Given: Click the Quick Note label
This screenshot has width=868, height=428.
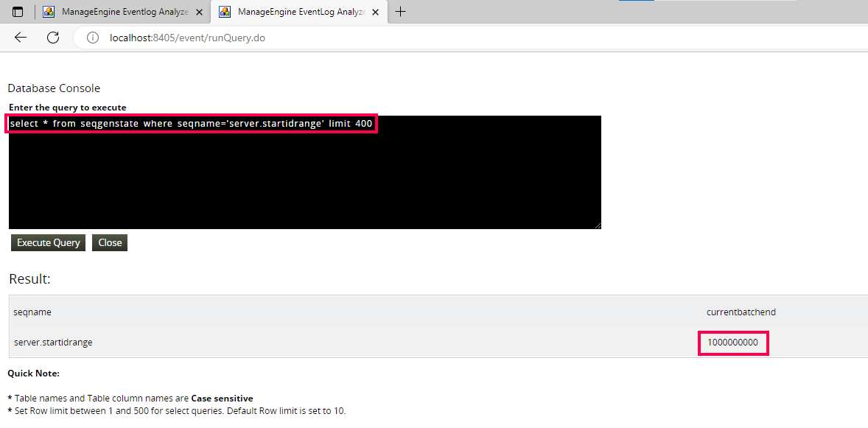Looking at the screenshot, I should click(x=33, y=373).
